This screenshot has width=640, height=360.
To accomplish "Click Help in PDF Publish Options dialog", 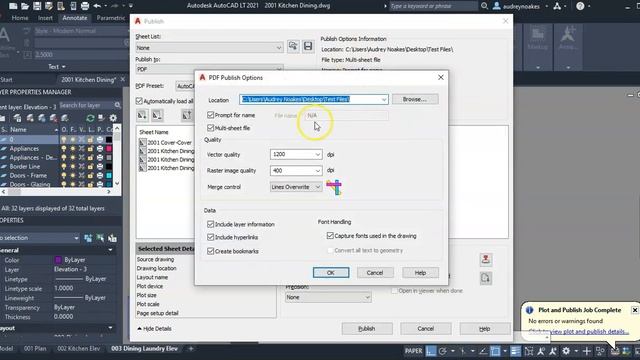I will 420,273.
